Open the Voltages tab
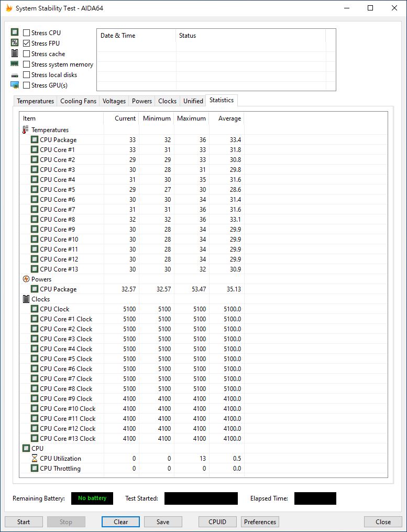Viewport: 407px width, 532px height. click(114, 101)
